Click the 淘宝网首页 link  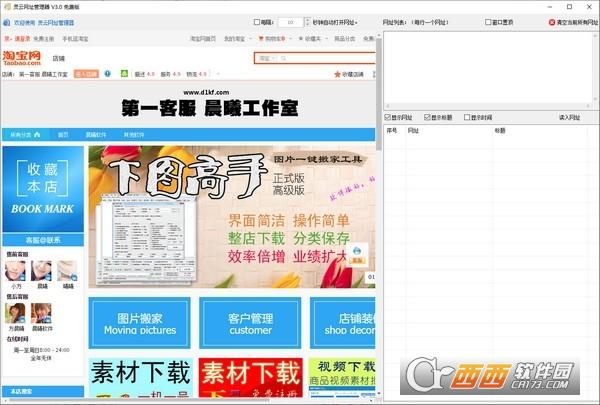coord(203,39)
